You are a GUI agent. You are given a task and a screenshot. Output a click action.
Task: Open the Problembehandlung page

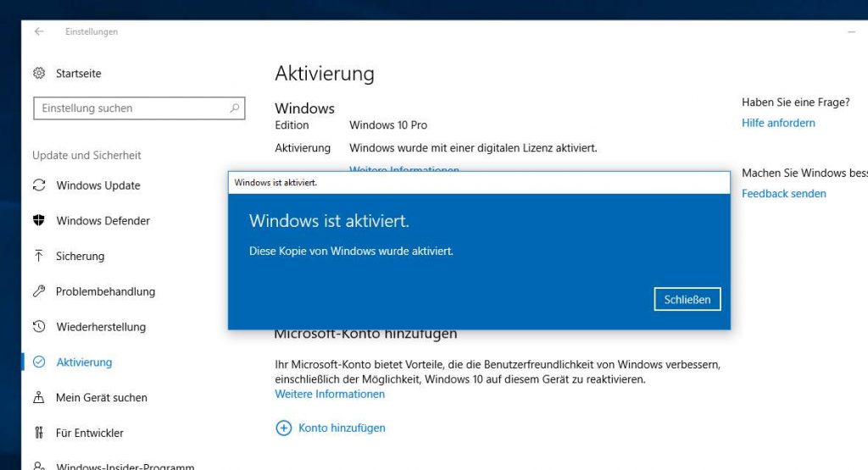[105, 291]
